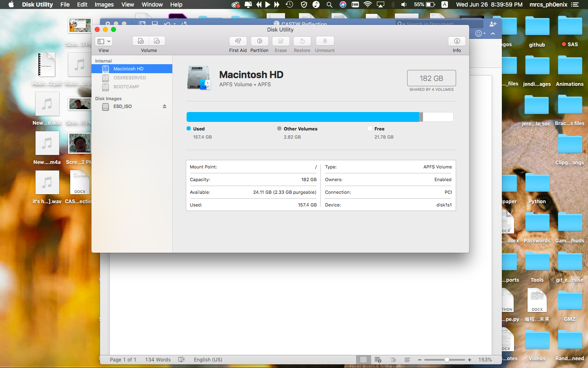The width and height of the screenshot is (588, 368).
Task: Click the Search in Document field in Word
Action: point(439,24)
